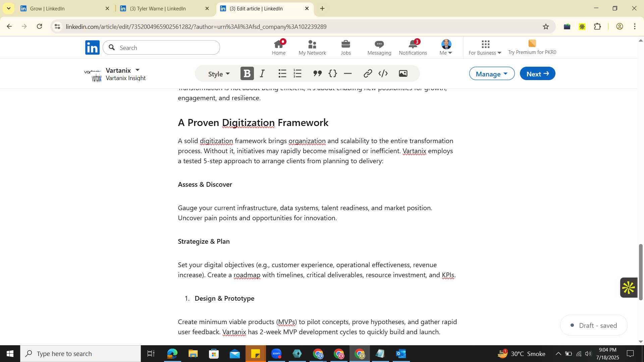Image resolution: width=644 pixels, height=362 pixels.
Task: Expand the Me profile menu
Action: point(446,47)
